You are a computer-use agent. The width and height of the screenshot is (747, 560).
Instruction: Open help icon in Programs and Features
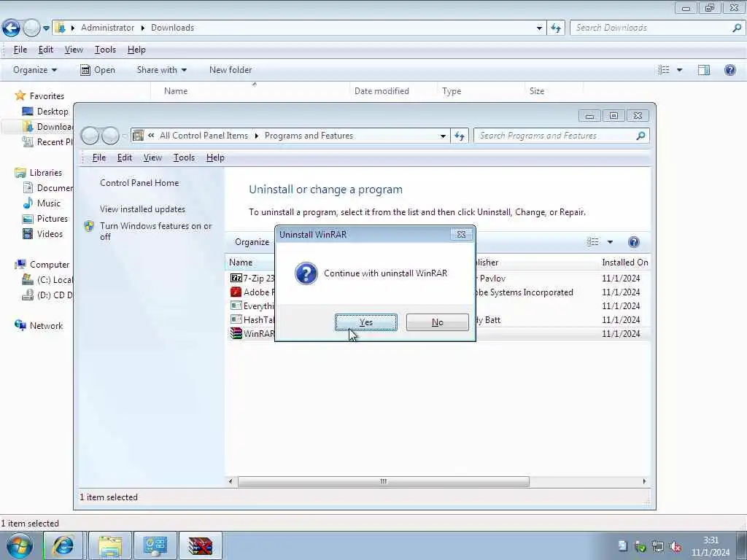point(634,242)
